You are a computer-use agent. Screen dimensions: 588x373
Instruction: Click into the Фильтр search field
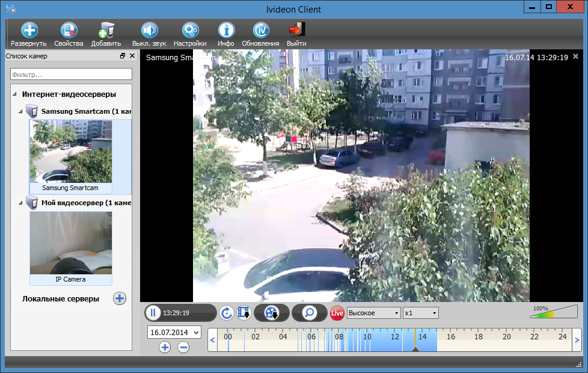72,75
